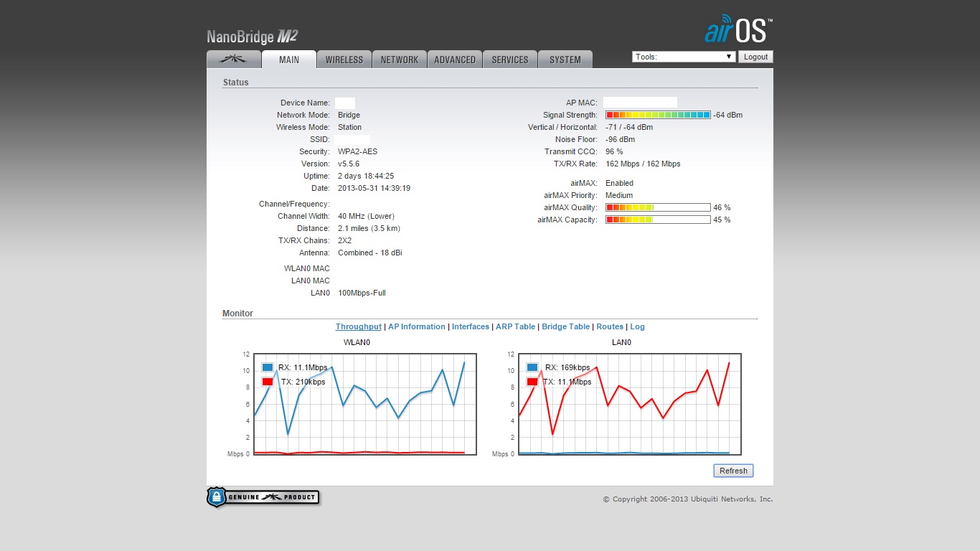Select the SERVICES tab
This screenshot has width=980, height=551.
pos(510,60)
